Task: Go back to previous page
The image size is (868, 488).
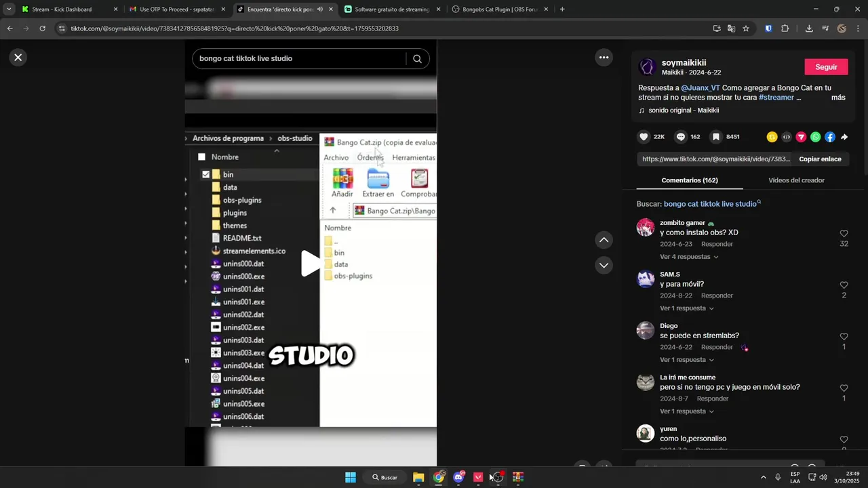Action: [x=9, y=28]
